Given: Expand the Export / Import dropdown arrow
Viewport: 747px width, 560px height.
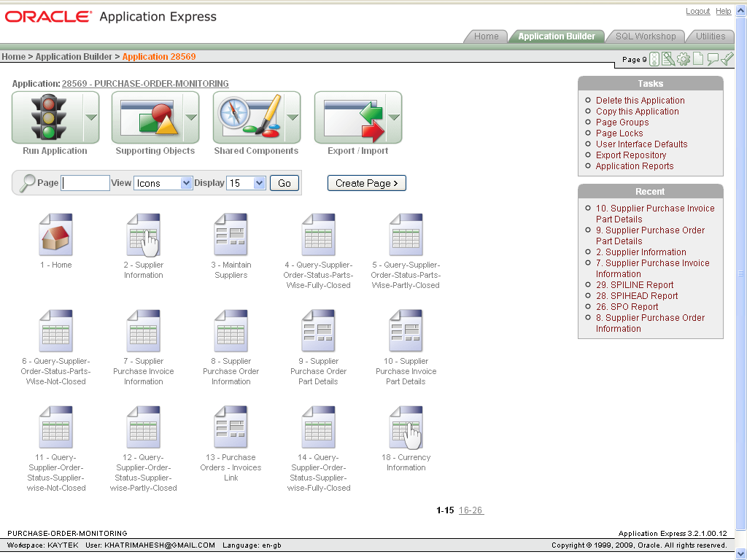Looking at the screenshot, I should [394, 117].
